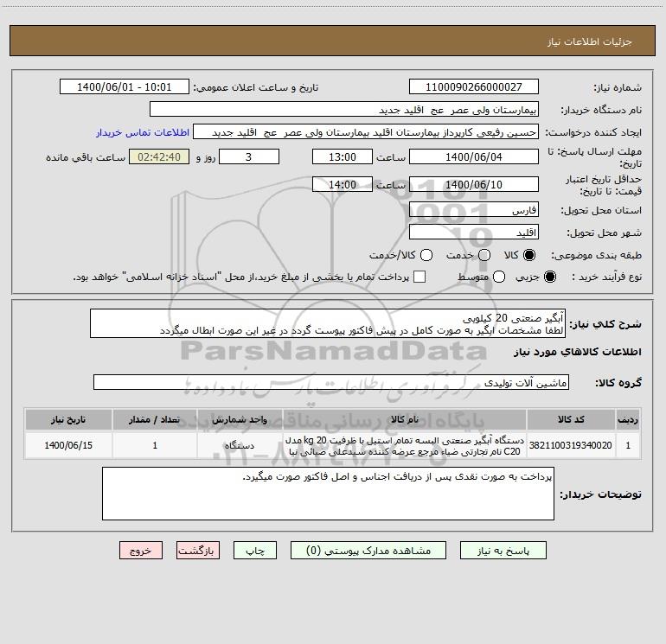This screenshot has height=644, width=666.
Task: Click the دستگاه آبگیر صنعتی item name cell
Action: point(405,445)
